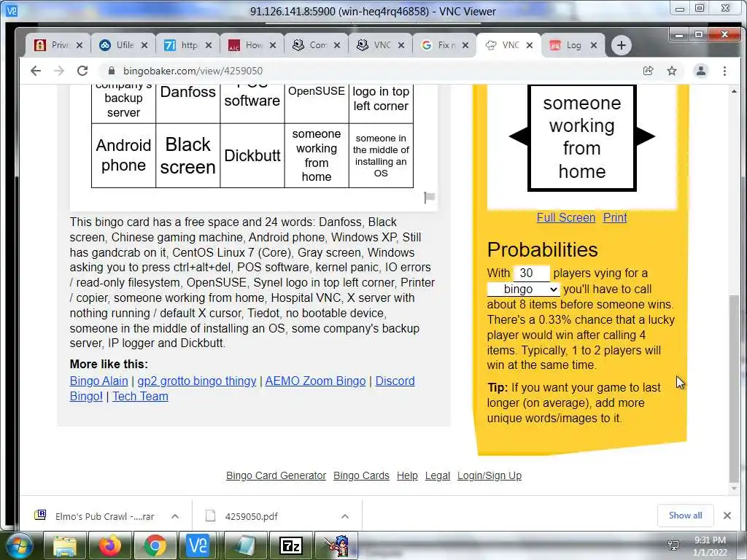The width and height of the screenshot is (747, 560).
Task: Open Login/Sign Up footer link
Action: point(489,475)
